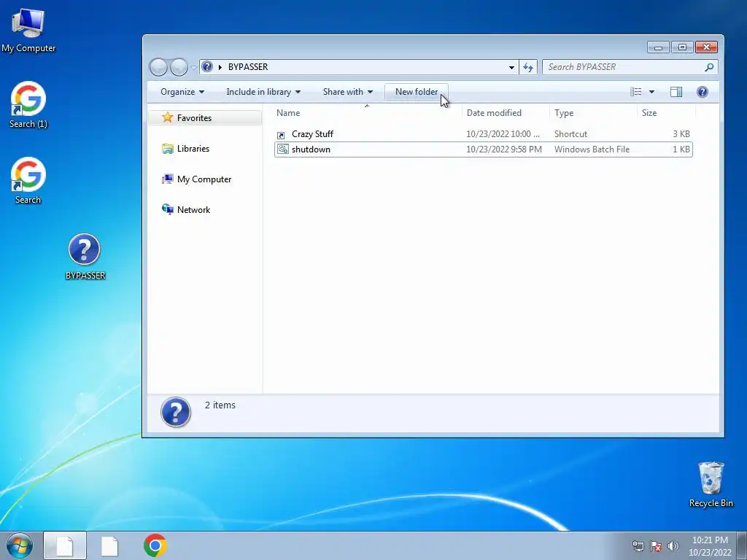
Task: Click the Crazy Stuff shortcut icon
Action: [x=281, y=135]
